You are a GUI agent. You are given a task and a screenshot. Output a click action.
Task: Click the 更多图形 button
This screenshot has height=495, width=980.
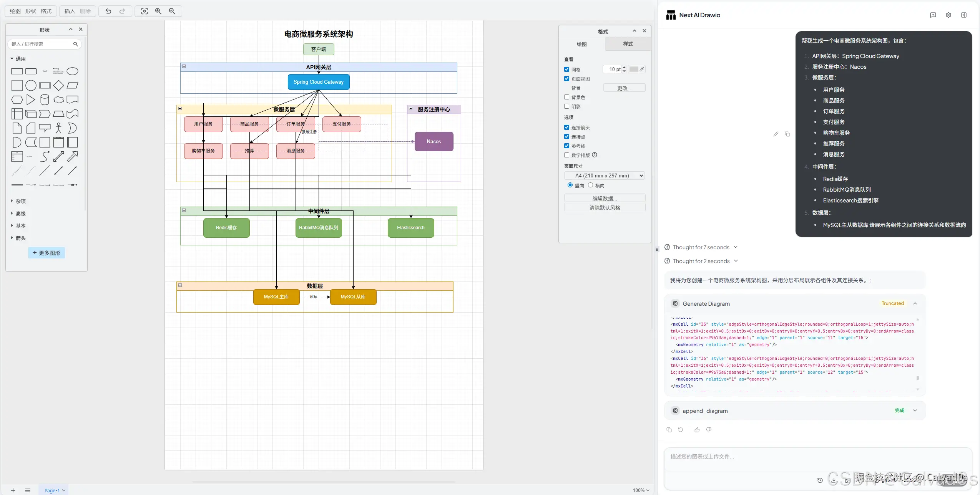[47, 253]
